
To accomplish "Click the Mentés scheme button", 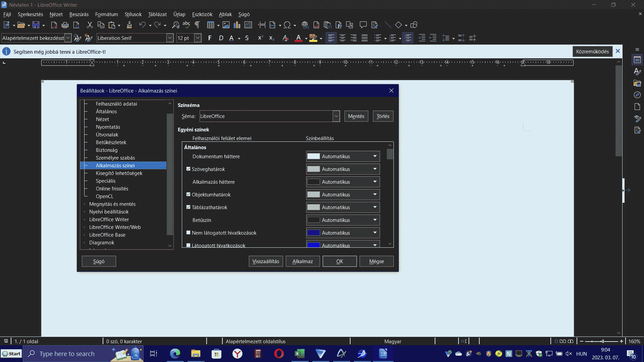I will (x=356, y=116).
